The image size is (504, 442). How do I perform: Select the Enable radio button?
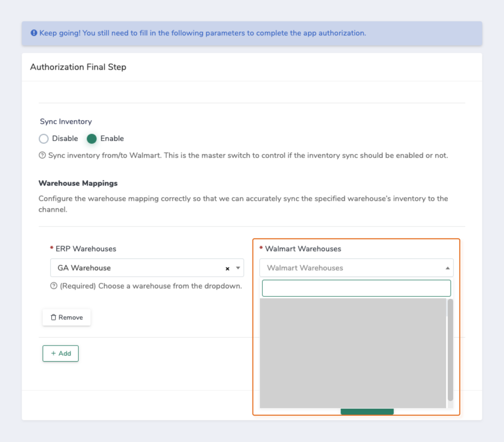(x=92, y=138)
